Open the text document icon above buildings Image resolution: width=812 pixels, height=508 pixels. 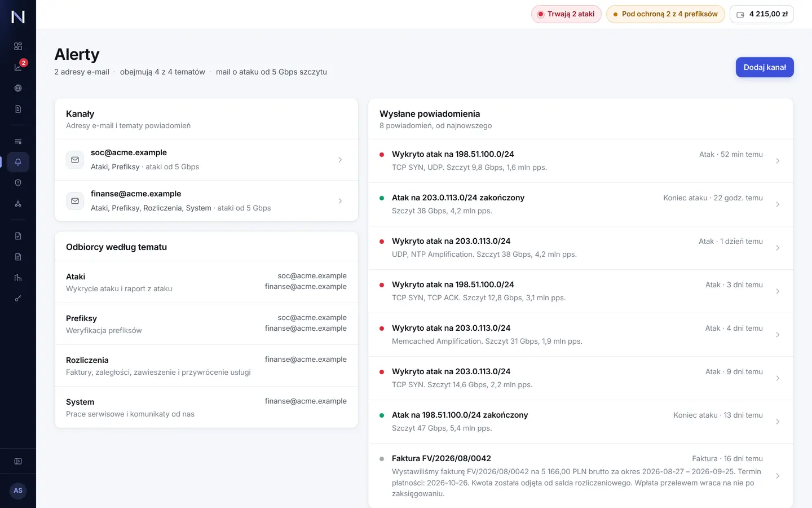(18, 257)
